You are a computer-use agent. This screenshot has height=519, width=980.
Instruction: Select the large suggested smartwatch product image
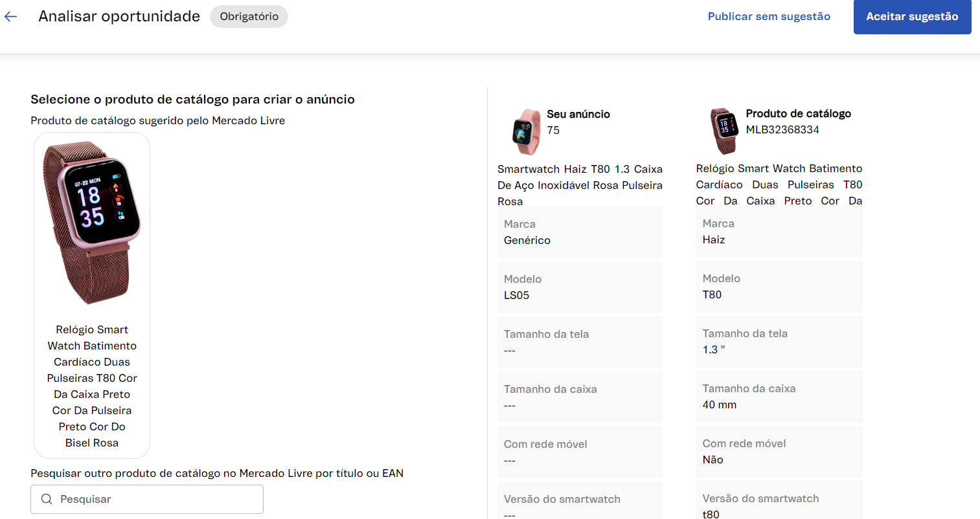click(x=91, y=222)
